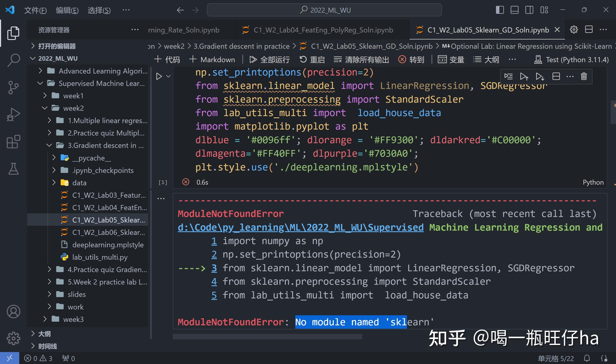Open the Source Control view
The height and width of the screenshot is (364, 616).
coord(13,87)
